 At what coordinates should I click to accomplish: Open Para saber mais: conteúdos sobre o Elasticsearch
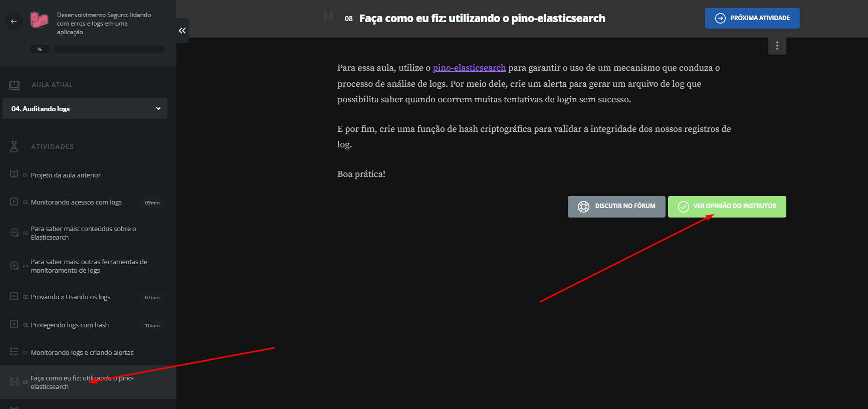coord(84,233)
